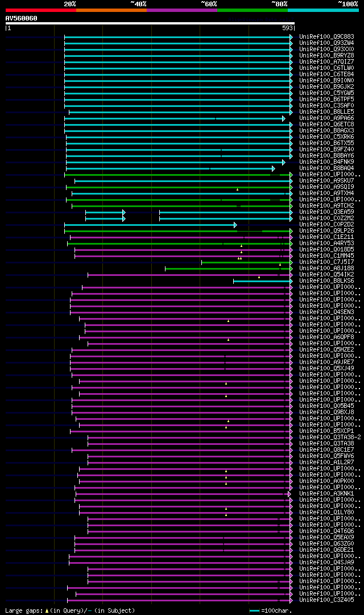Pick the UniRef100_C5YGW5 label
Viewport: 364px width, 615px height.
tap(326, 93)
